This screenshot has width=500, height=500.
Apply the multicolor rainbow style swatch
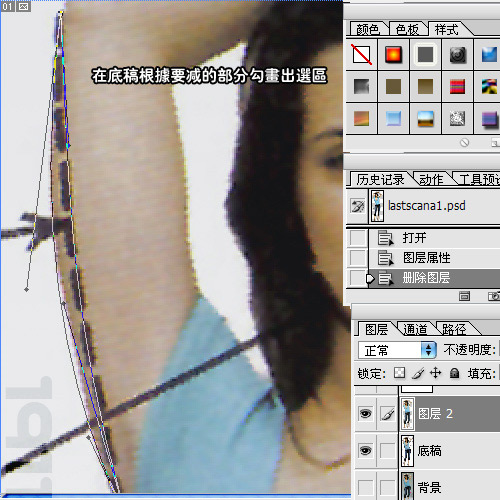(489, 86)
